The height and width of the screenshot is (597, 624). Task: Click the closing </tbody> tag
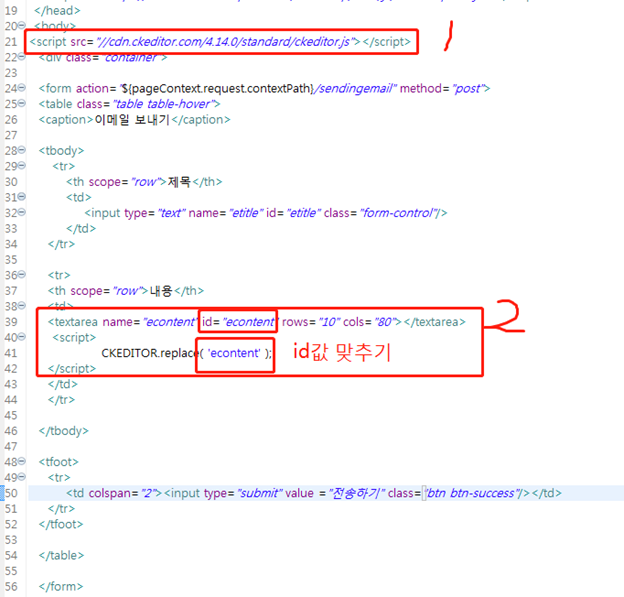[x=64, y=431]
